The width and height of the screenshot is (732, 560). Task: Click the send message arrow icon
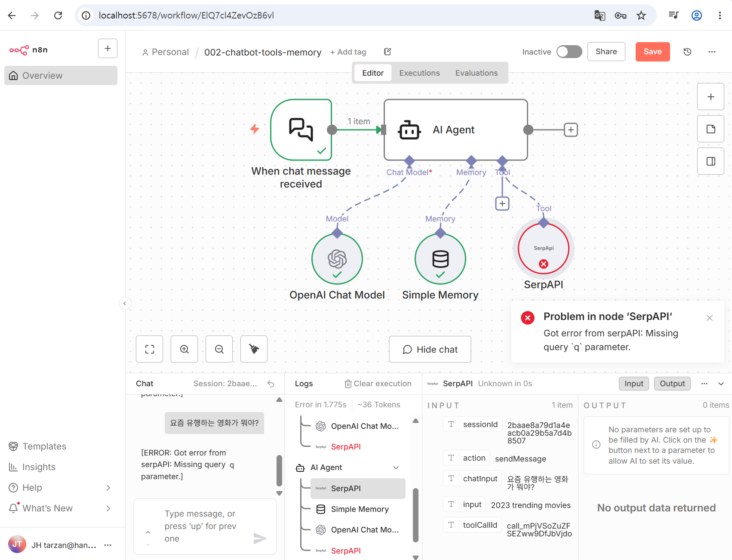(260, 538)
